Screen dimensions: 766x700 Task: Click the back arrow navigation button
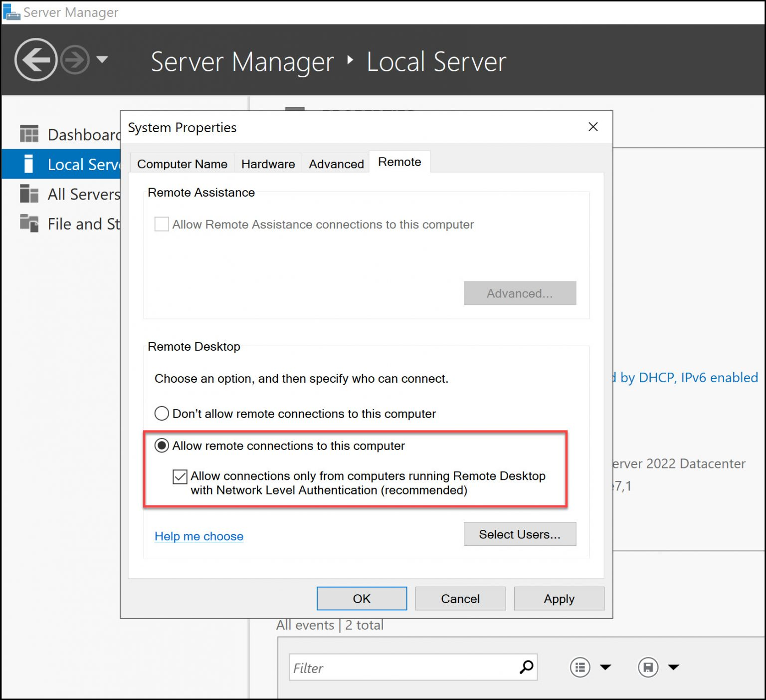coord(36,60)
